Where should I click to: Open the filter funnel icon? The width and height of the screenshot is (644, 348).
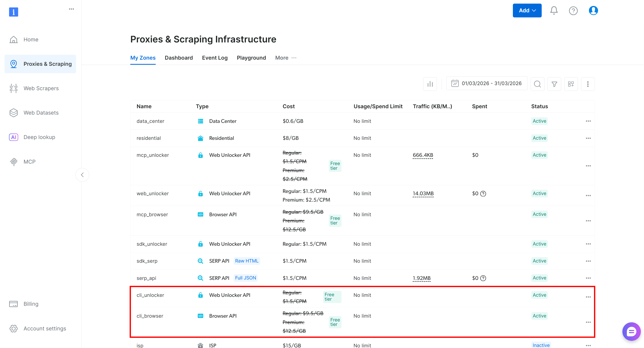click(x=554, y=84)
